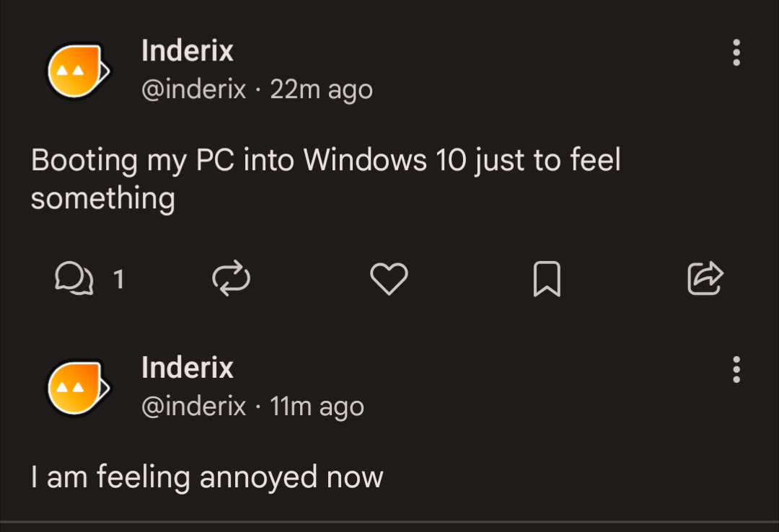Viewport: 779px width, 532px height.
Task: Open options menu on the '11m ago' post
Action: 736,369
